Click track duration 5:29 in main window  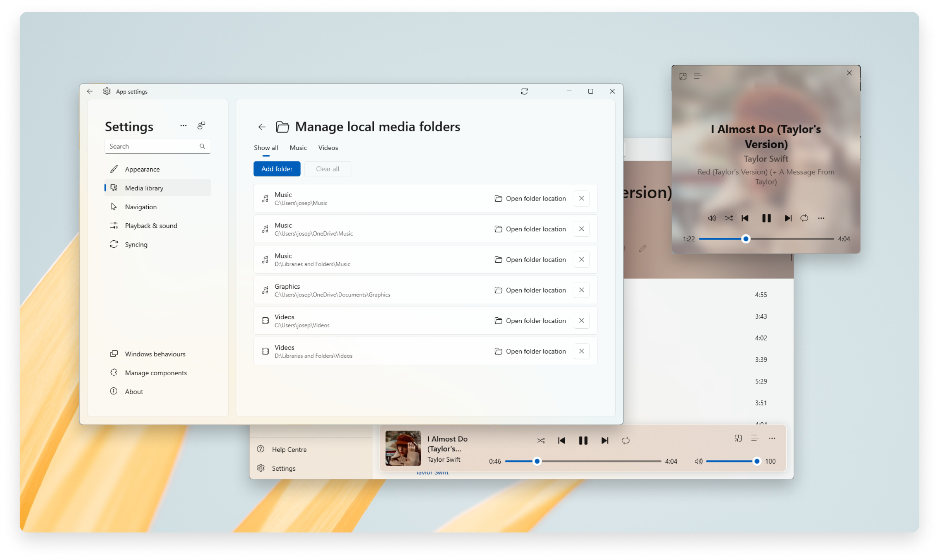tap(761, 381)
